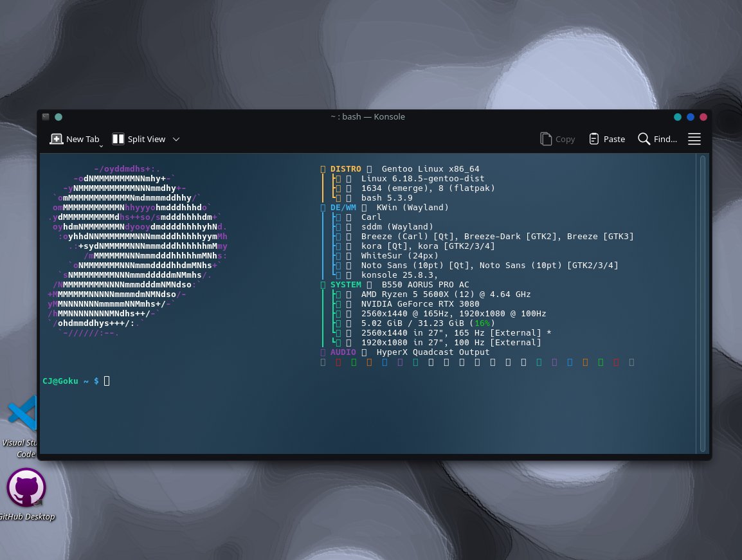
Task: Click the CJ@Goku prompt text
Action: pos(60,381)
